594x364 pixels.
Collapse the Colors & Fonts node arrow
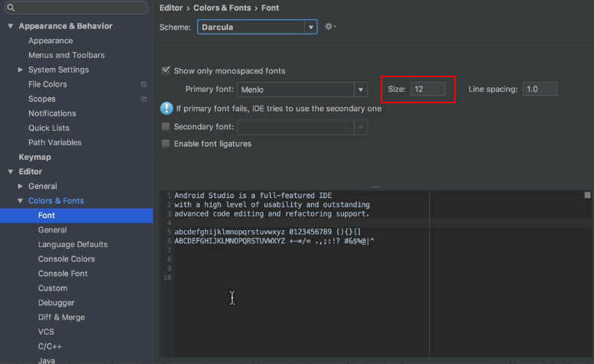coord(20,201)
